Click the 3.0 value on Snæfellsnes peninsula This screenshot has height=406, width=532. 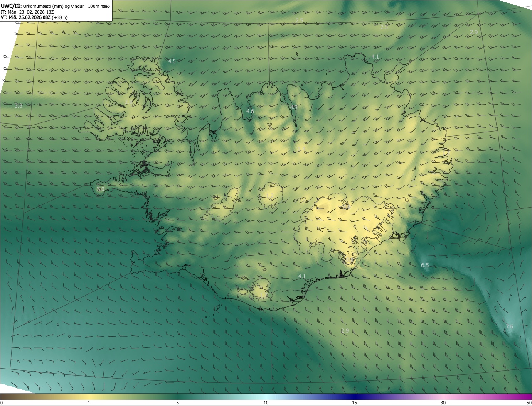point(101,189)
